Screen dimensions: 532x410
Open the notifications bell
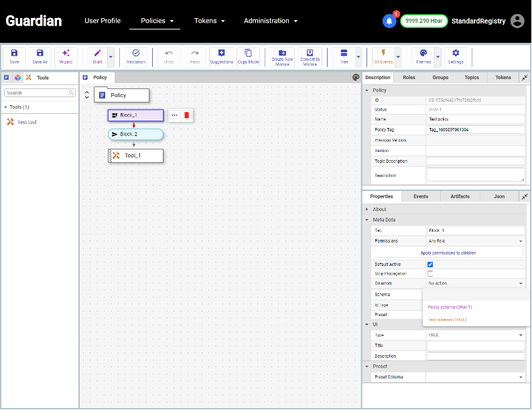coord(389,21)
